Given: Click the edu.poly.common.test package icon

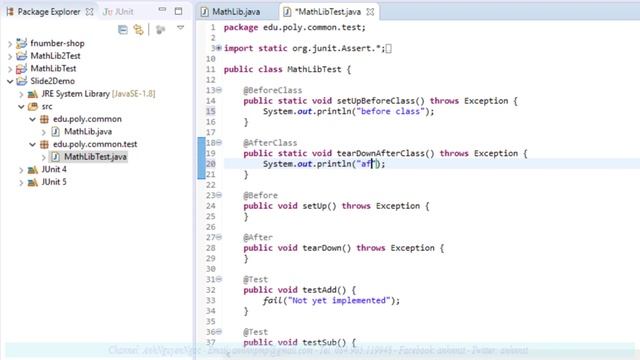Looking at the screenshot, I should [44, 144].
